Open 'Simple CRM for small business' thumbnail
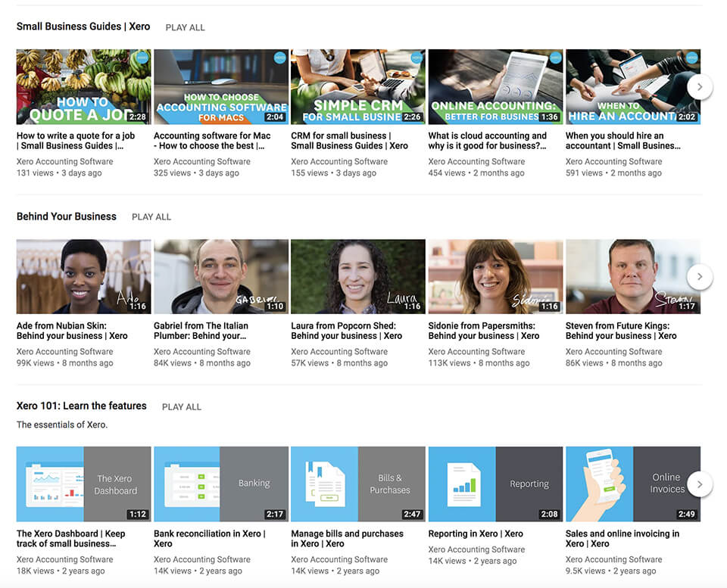 coord(358,86)
